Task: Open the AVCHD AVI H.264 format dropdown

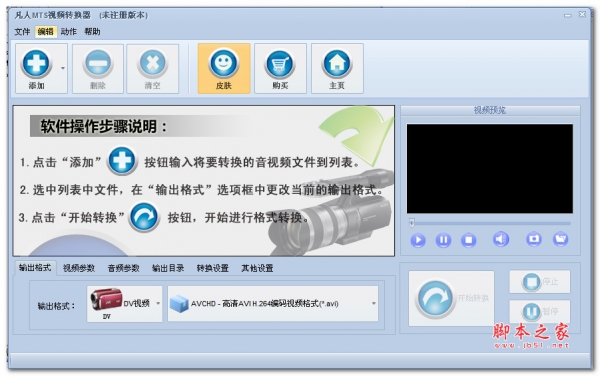Action: pyautogui.click(x=273, y=304)
